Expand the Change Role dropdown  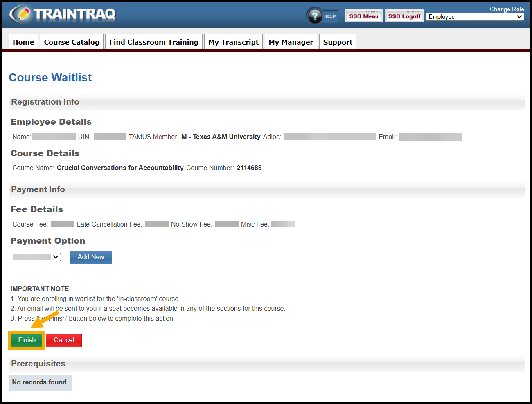(475, 17)
